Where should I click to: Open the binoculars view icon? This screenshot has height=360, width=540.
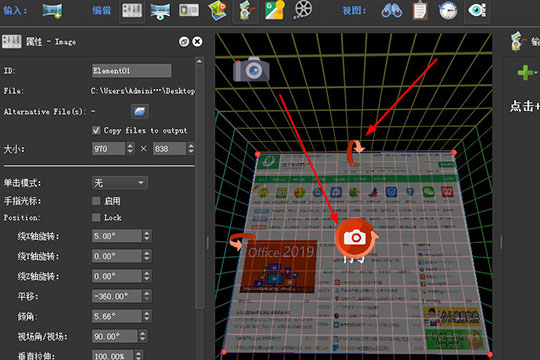pos(392,11)
